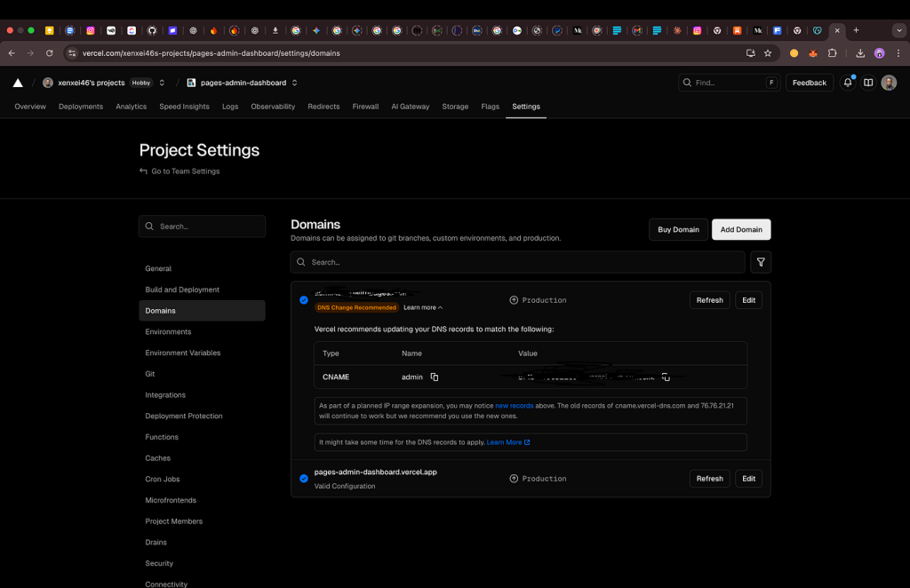Viewport: 910px width, 588px height.
Task: Click the Add Domain button
Action: click(x=741, y=230)
